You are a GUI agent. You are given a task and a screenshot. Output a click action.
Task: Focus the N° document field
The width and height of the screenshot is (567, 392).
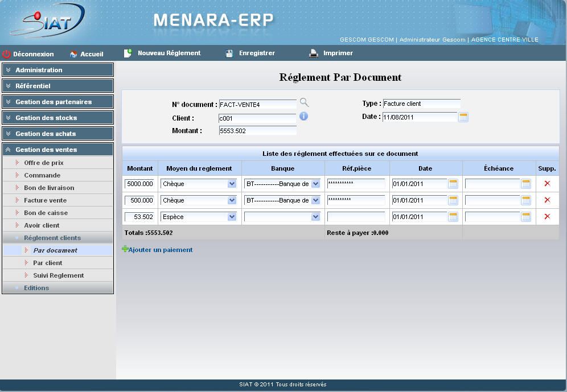tap(258, 105)
